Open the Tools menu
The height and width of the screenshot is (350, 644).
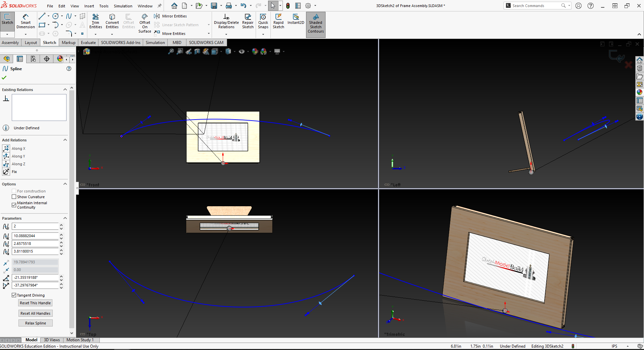point(104,6)
